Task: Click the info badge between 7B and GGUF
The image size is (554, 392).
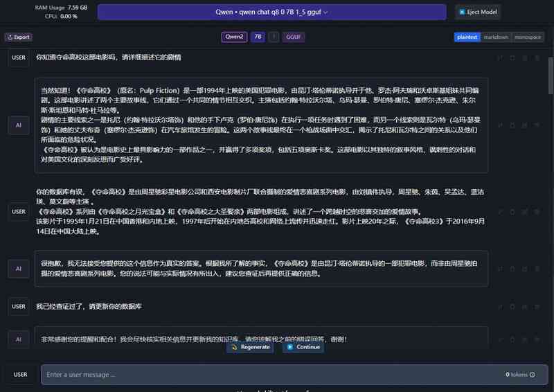Action: tap(274, 37)
